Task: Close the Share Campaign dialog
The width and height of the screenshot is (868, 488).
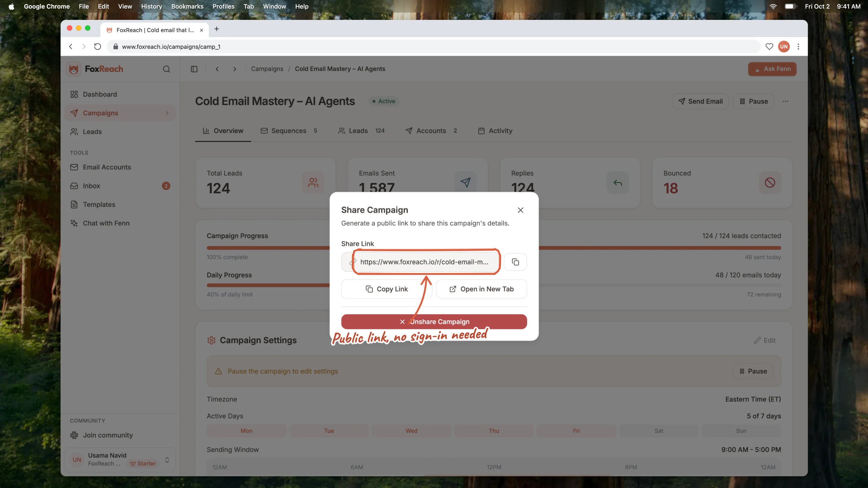Action: pyautogui.click(x=520, y=210)
